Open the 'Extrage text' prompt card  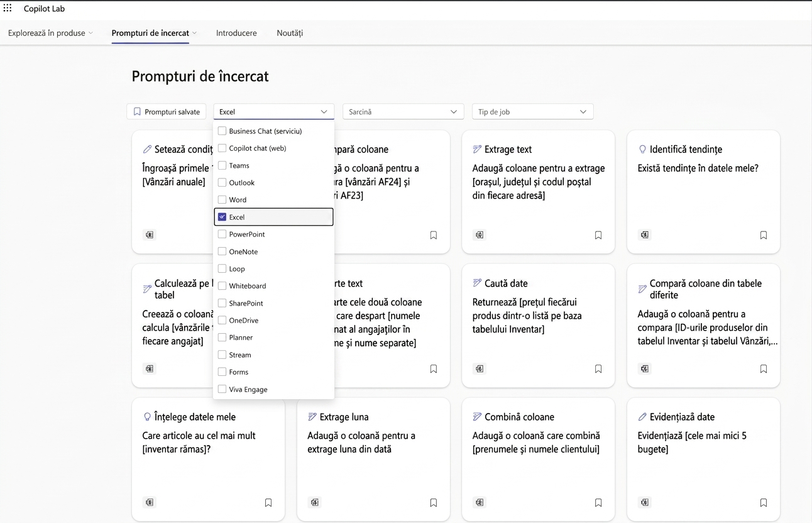[x=538, y=192]
